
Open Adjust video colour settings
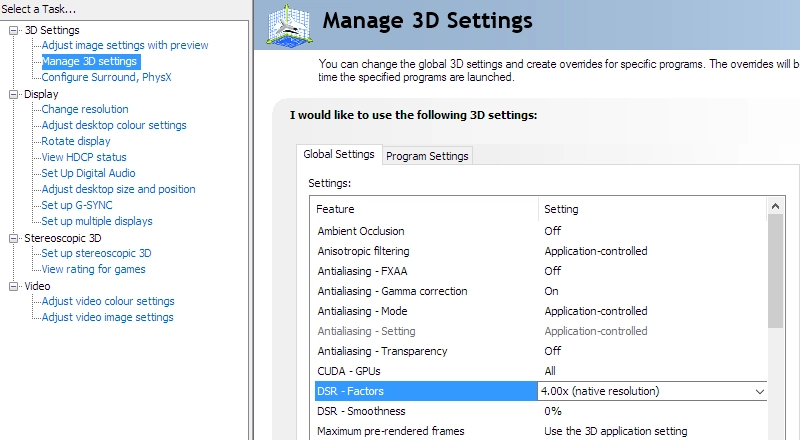pyautogui.click(x=108, y=301)
